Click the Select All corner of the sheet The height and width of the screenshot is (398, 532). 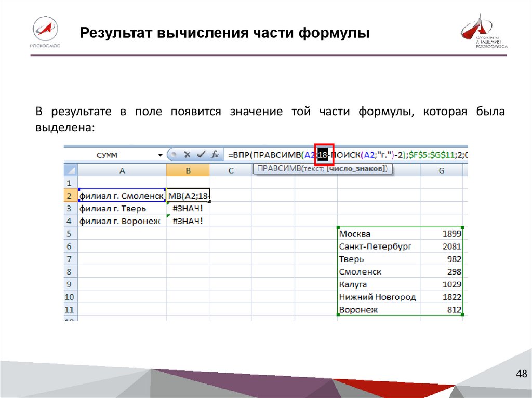tap(70, 170)
